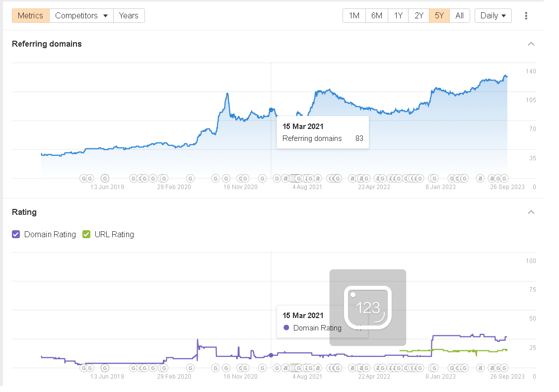Open the Competitors dropdown
Screen dimensions: 559x392
click(81, 16)
